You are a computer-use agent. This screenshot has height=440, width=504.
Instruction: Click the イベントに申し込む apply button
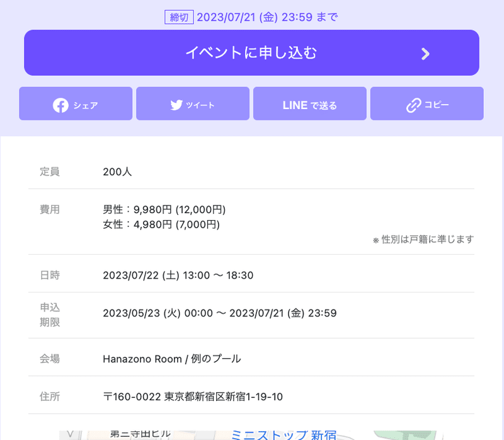click(251, 53)
